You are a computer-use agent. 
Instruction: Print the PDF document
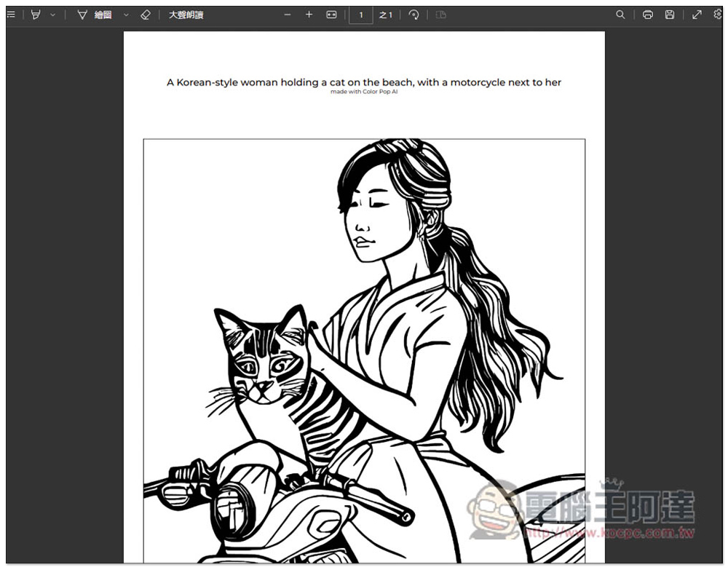coord(648,15)
